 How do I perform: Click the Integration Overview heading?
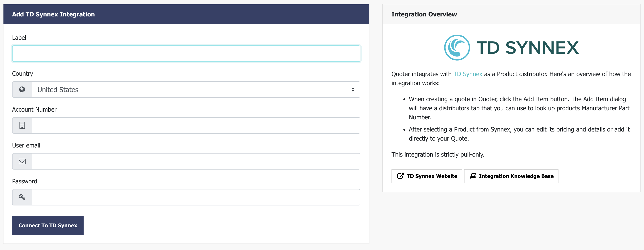424,14
